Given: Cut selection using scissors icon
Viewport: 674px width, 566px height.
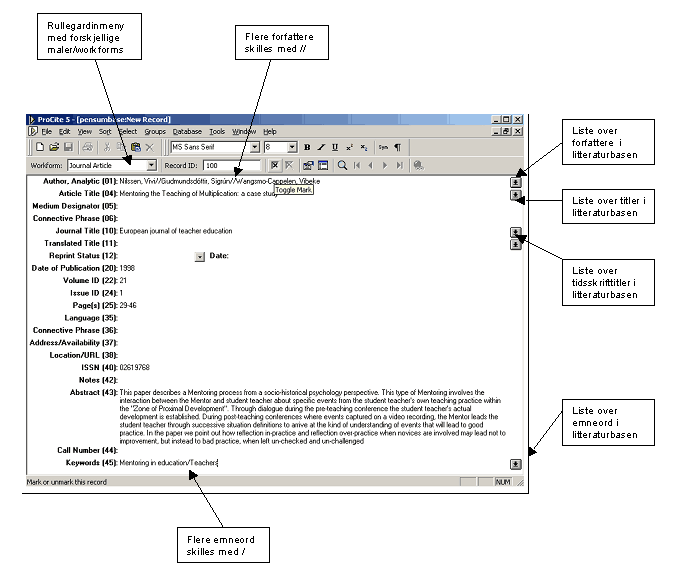Looking at the screenshot, I should 107,147.
